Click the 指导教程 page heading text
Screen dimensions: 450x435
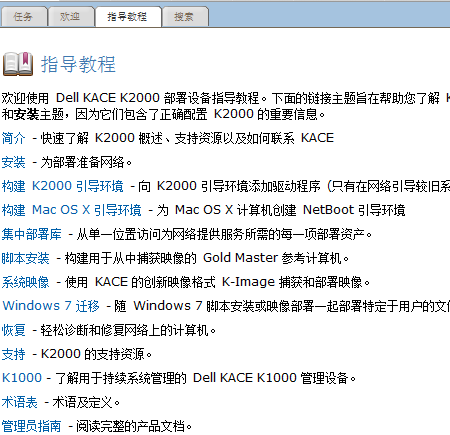tap(78, 64)
